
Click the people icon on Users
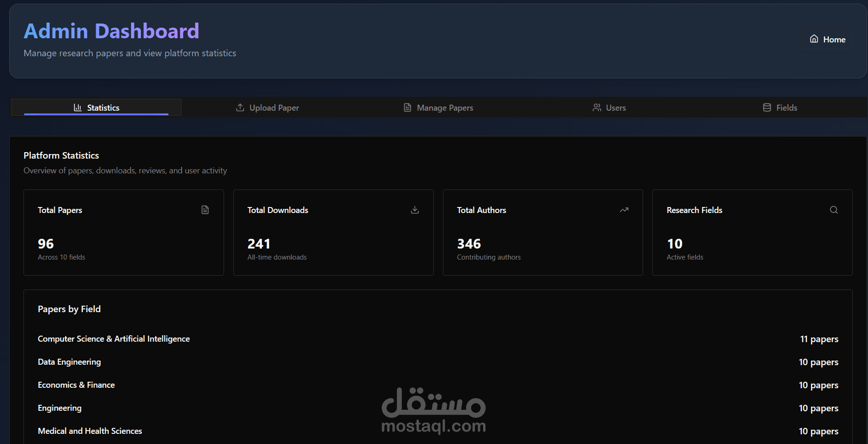tap(597, 107)
